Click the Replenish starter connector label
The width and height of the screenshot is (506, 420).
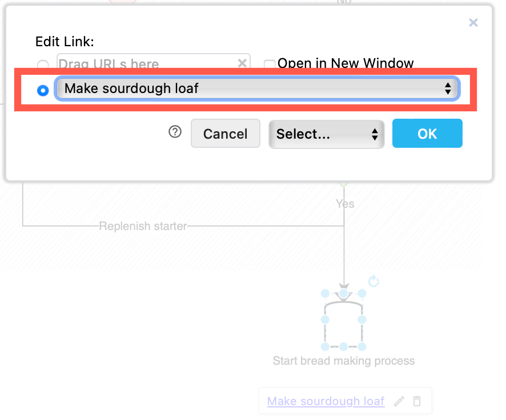point(143,225)
